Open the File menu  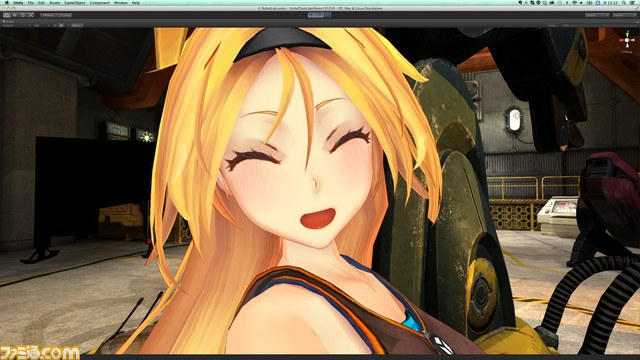pyautogui.click(x=31, y=3)
